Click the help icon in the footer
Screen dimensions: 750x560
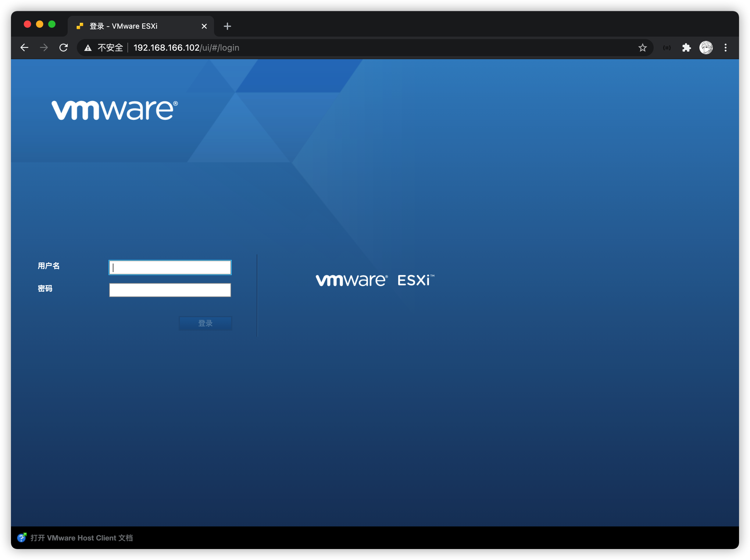pos(22,538)
